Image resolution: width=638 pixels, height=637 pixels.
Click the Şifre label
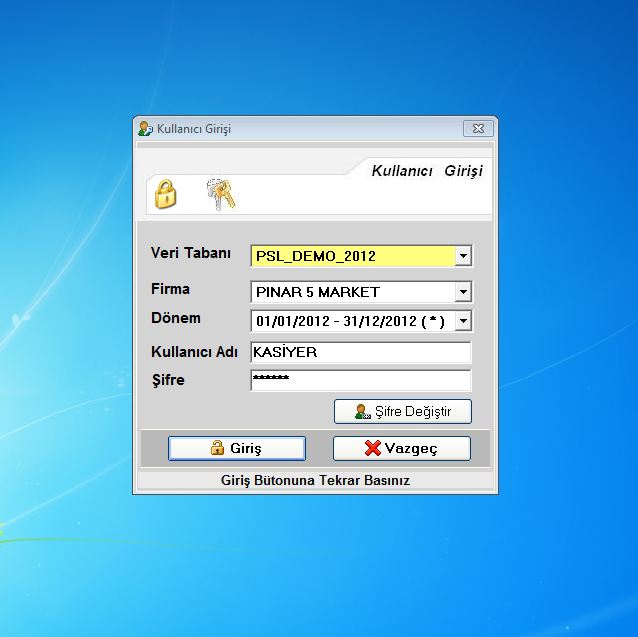click(168, 380)
